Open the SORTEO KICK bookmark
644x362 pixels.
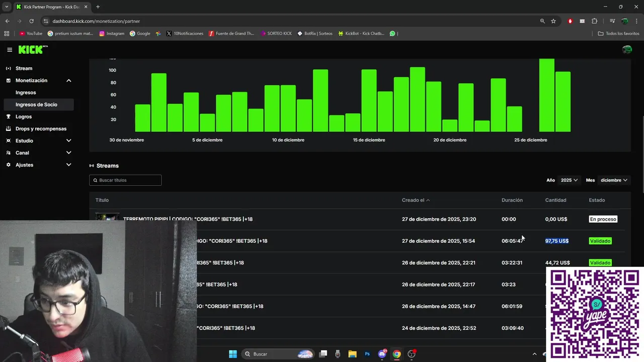276,33
